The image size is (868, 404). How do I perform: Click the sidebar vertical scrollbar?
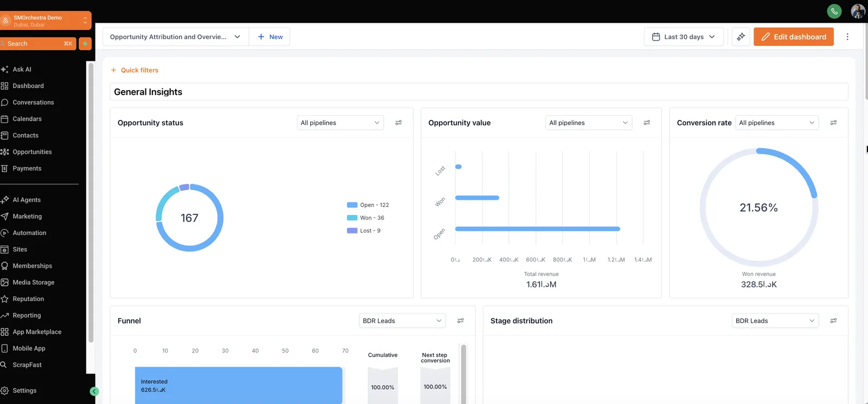pyautogui.click(x=91, y=203)
